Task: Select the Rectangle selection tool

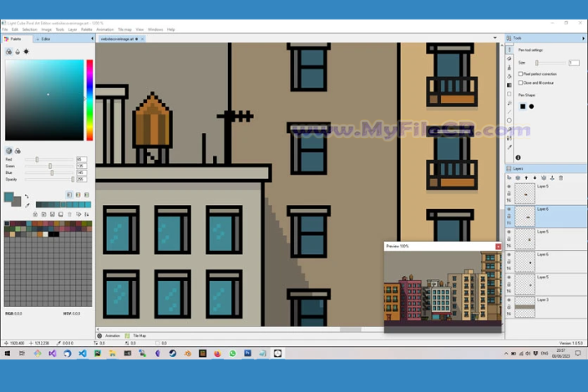Action: [510, 94]
